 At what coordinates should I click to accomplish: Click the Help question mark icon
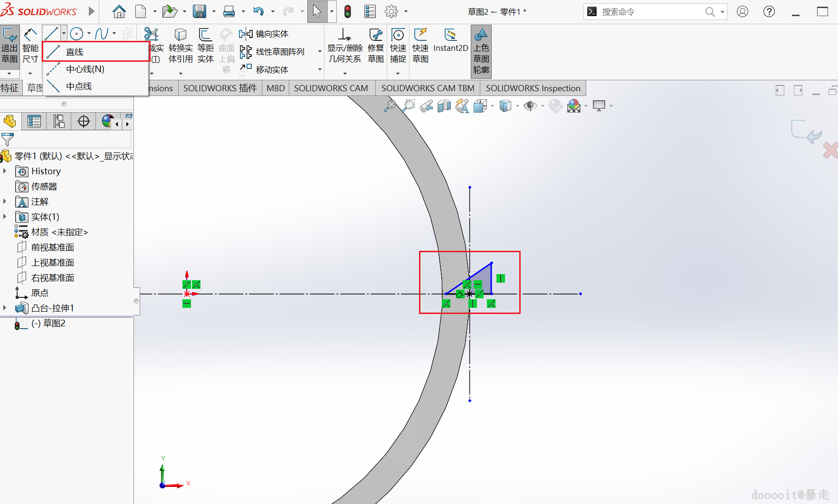[769, 11]
